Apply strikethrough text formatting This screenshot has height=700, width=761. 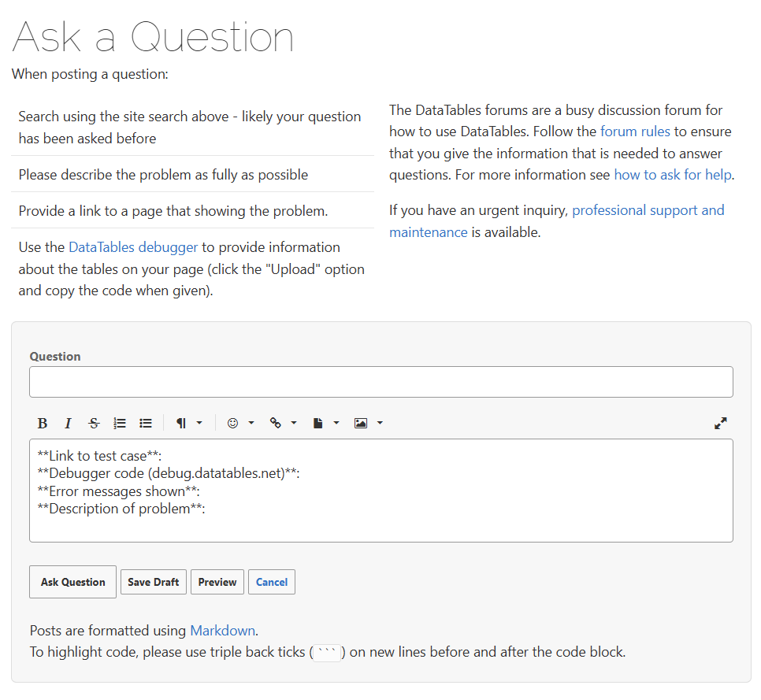pos(94,424)
